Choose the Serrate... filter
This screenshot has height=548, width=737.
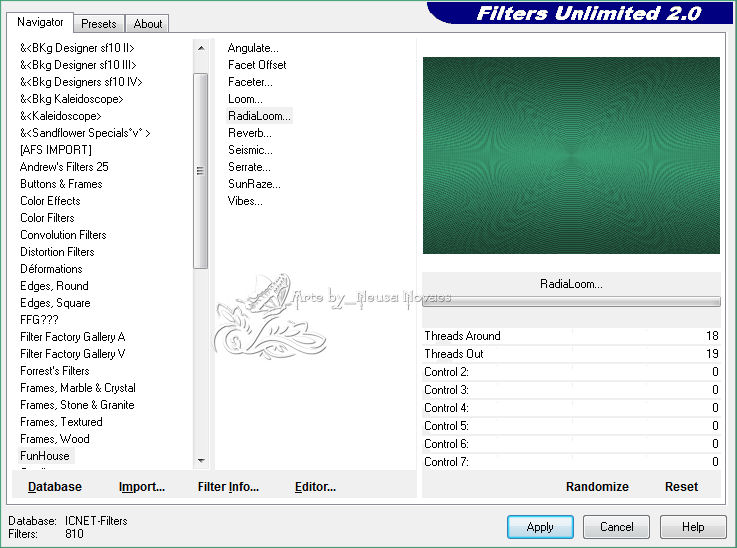249,166
